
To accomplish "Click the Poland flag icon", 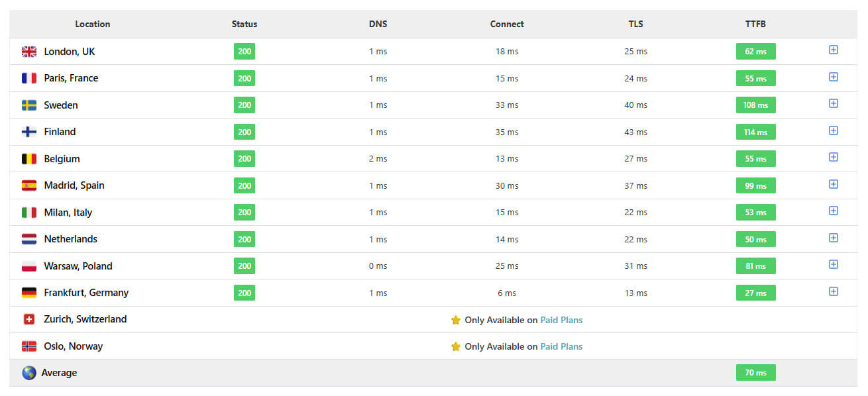I will pos(29,266).
